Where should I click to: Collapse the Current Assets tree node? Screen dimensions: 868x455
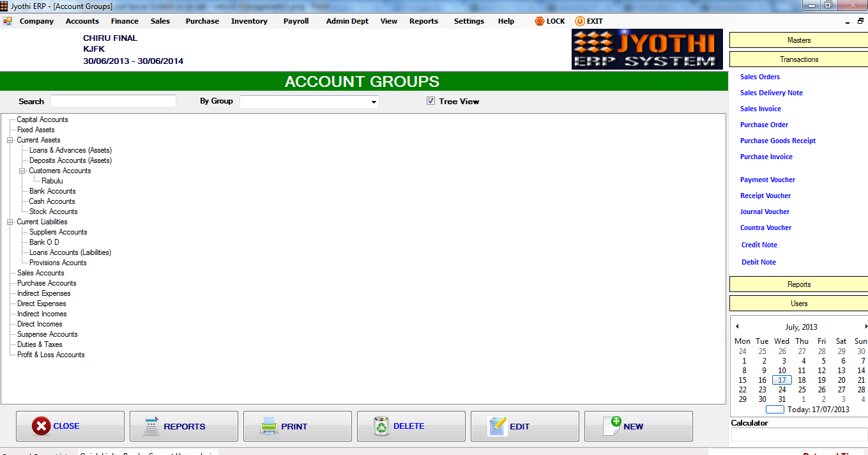click(10, 139)
